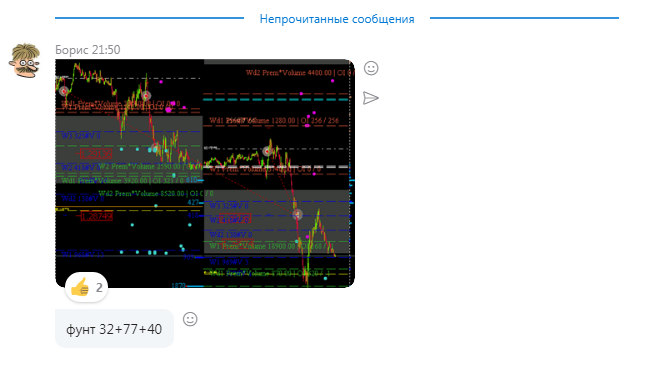
Task: Click the blue line right of the unread label
Action: click(525, 18)
